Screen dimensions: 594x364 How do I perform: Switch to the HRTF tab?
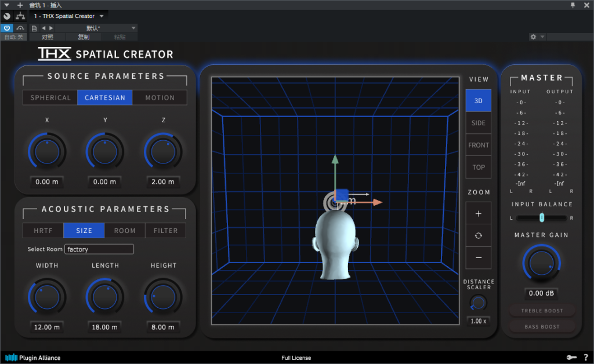click(43, 231)
